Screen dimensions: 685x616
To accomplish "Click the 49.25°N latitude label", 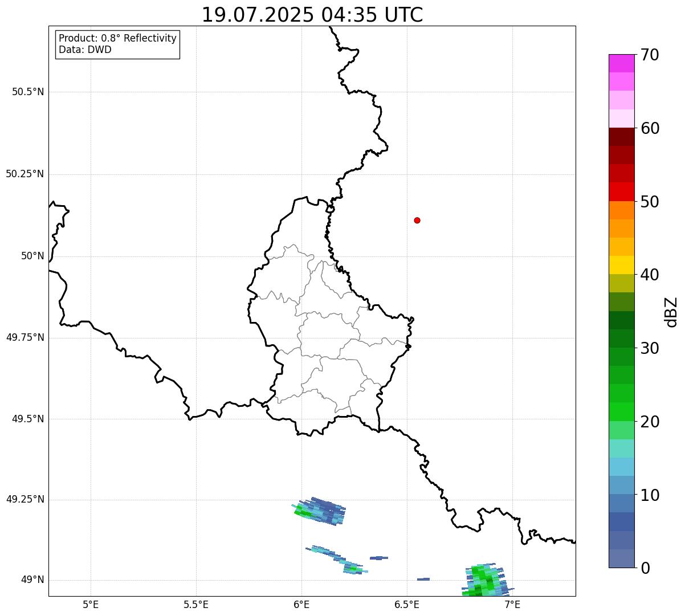I will [x=25, y=499].
